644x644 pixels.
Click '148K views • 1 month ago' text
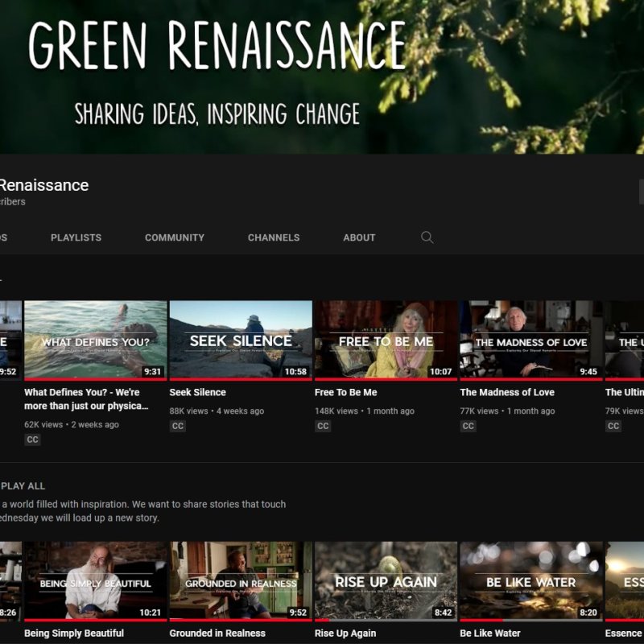(x=365, y=411)
